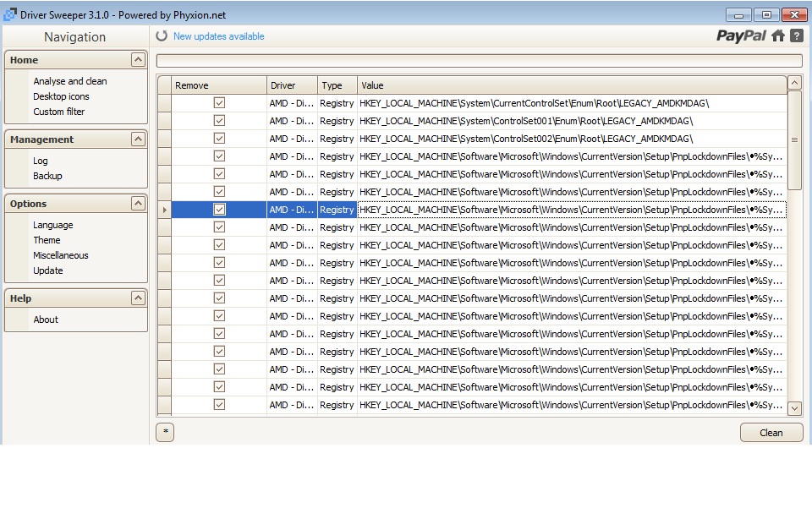Click the current-row arrow indicator

click(x=164, y=210)
